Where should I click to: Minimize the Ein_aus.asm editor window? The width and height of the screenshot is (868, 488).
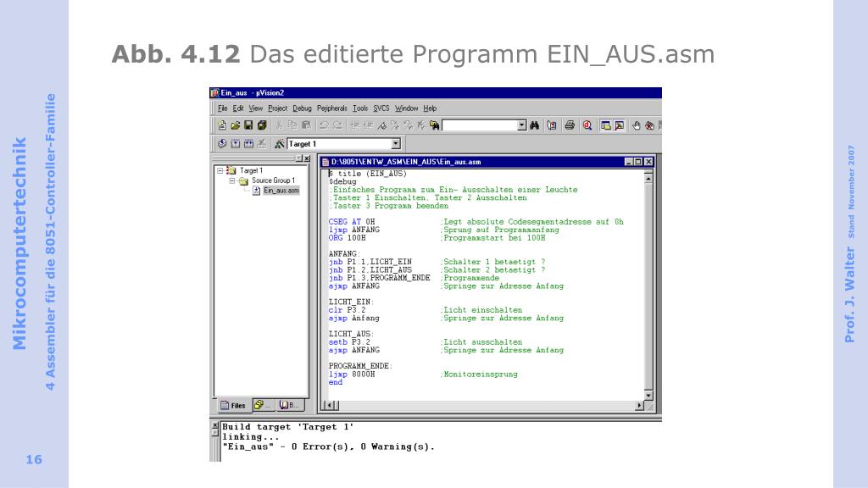pyautogui.click(x=628, y=162)
